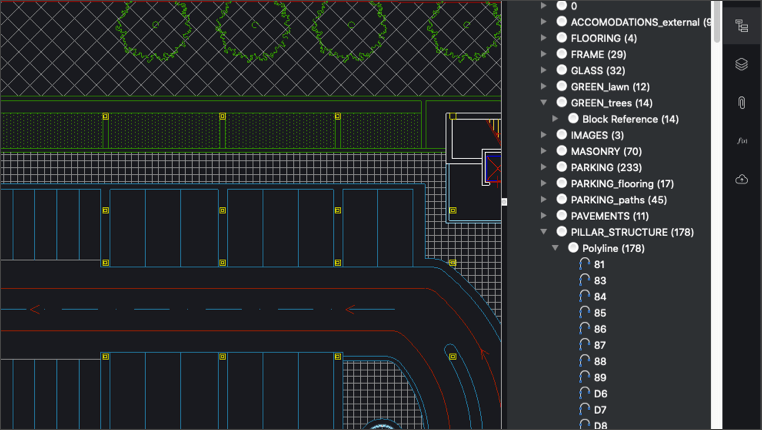Image resolution: width=762 pixels, height=430 pixels.
Task: Select polyline 88 icon in the tree
Action: click(584, 361)
